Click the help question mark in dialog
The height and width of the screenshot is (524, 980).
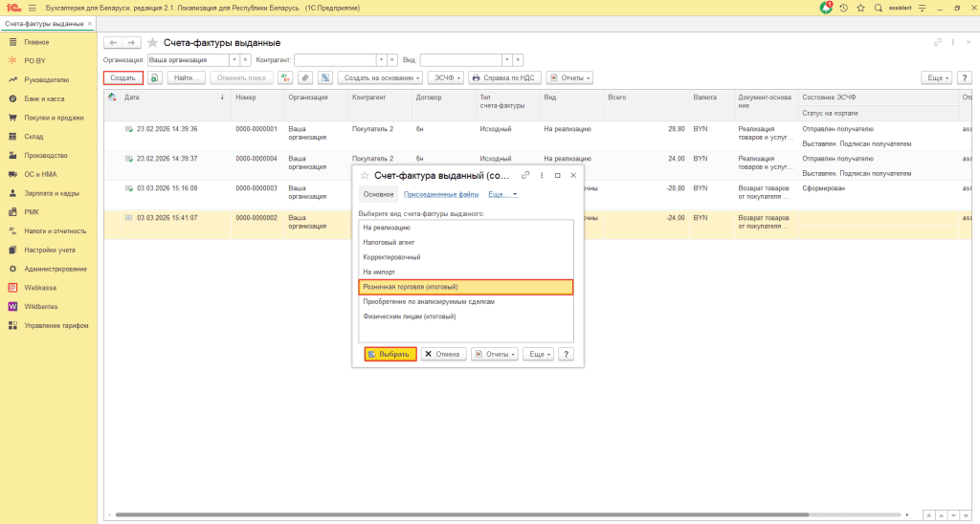[567, 354]
